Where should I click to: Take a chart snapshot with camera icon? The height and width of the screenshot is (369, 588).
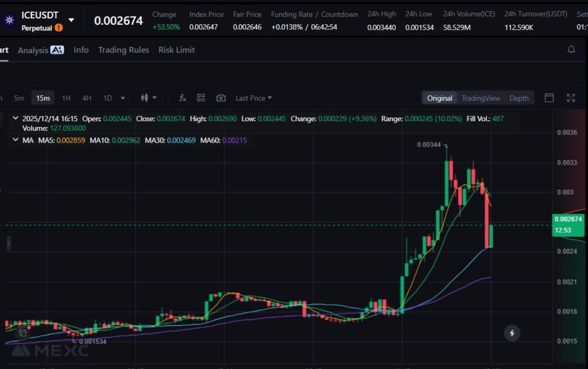[220, 98]
